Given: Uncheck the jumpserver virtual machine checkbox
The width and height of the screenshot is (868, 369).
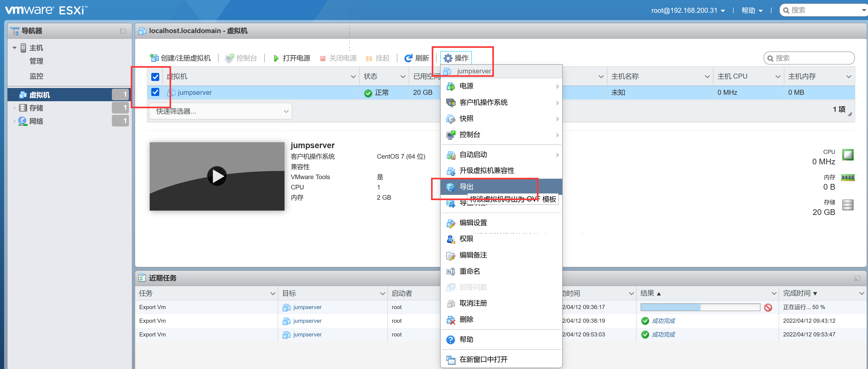Looking at the screenshot, I should click(155, 92).
